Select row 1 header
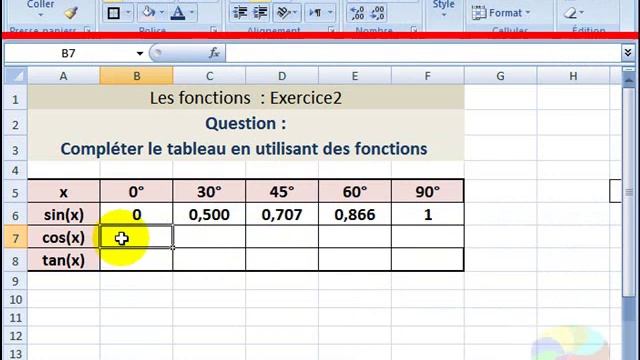 click(16, 99)
